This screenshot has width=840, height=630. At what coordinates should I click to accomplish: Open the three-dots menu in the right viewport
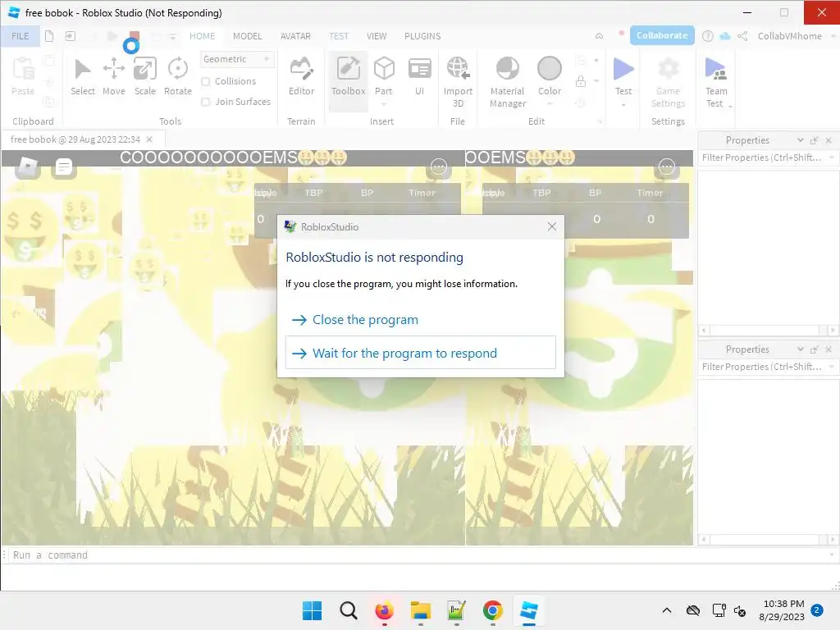[x=666, y=167]
